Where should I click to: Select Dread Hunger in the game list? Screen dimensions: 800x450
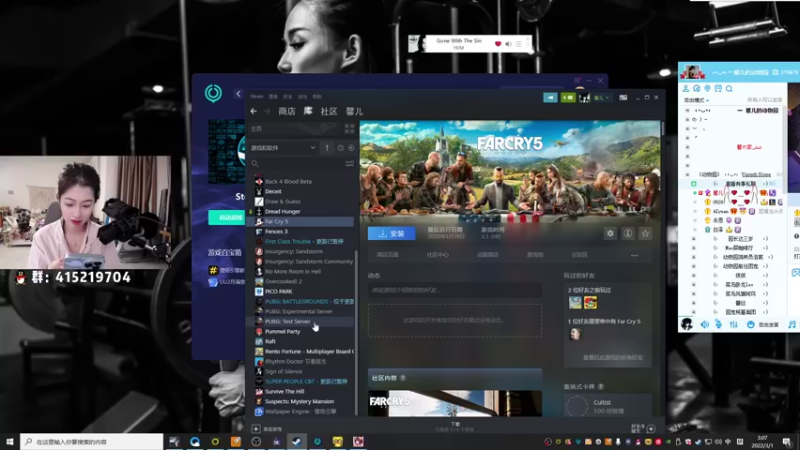coord(302,211)
